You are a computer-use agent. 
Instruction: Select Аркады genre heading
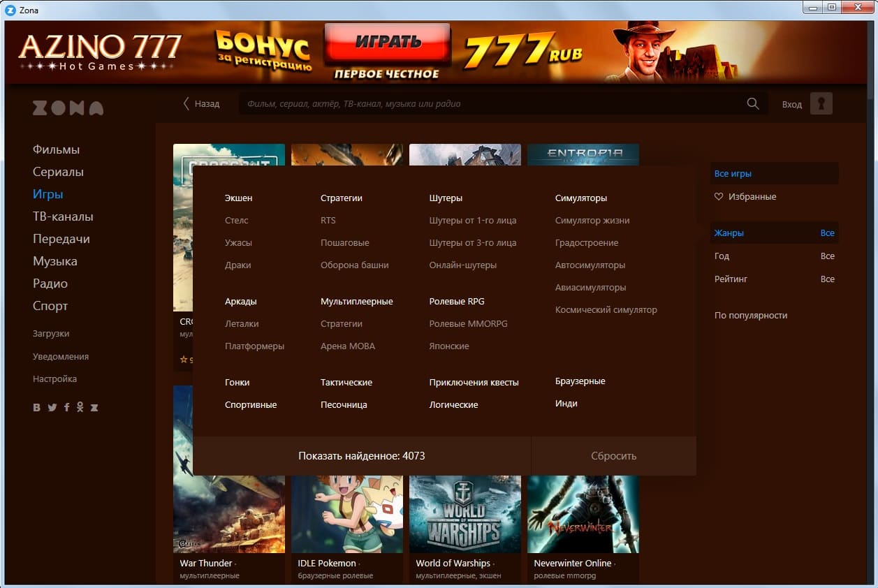[241, 302]
